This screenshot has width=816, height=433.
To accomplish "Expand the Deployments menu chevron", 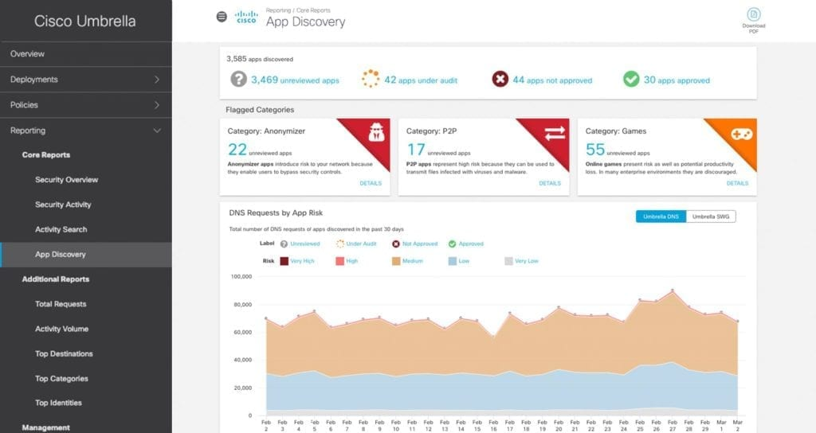I will tap(157, 80).
